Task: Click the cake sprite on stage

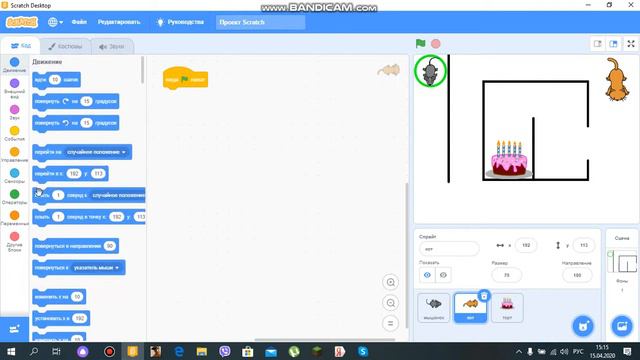Action: (x=509, y=159)
